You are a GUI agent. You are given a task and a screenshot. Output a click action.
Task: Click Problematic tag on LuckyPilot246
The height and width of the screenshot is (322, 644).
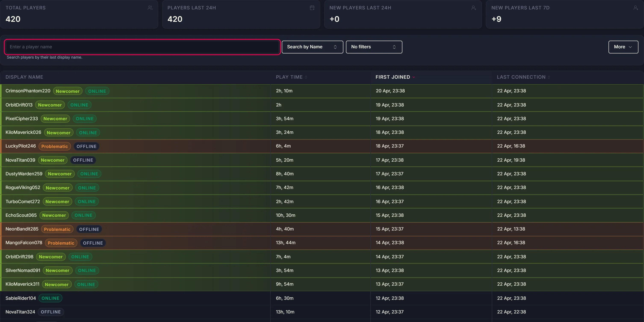(55, 146)
